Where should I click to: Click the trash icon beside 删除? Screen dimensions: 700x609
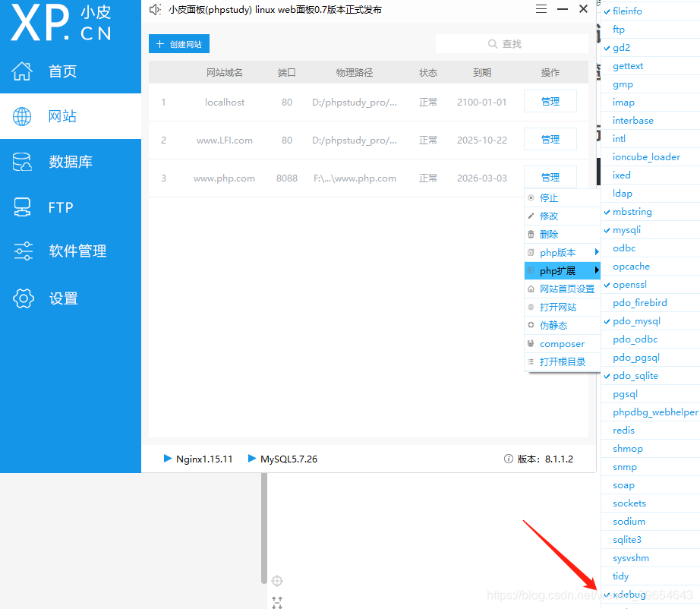tap(531, 234)
